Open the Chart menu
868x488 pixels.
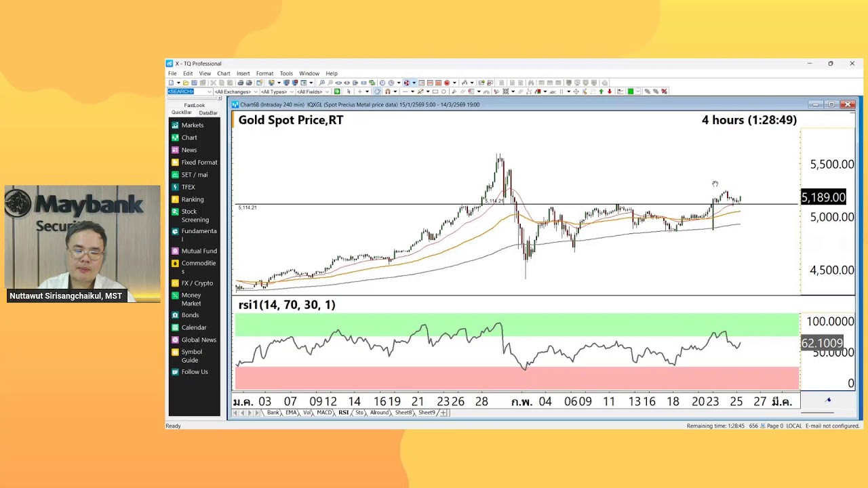223,73
